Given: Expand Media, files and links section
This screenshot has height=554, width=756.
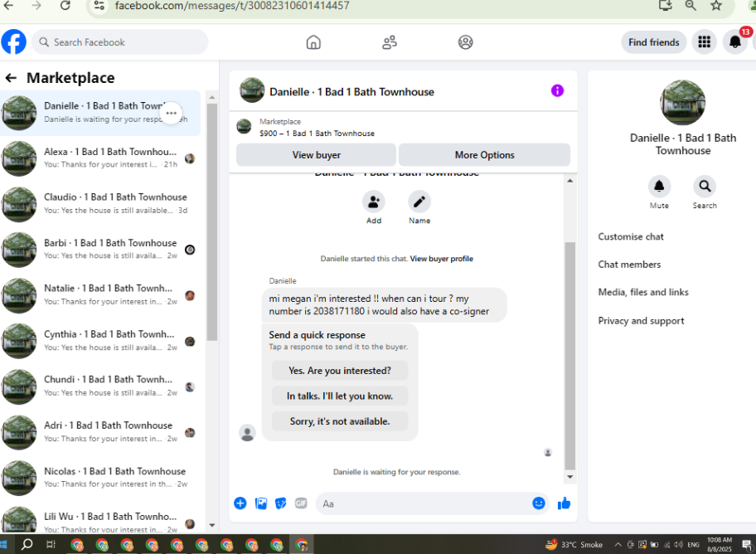Looking at the screenshot, I should [x=643, y=292].
